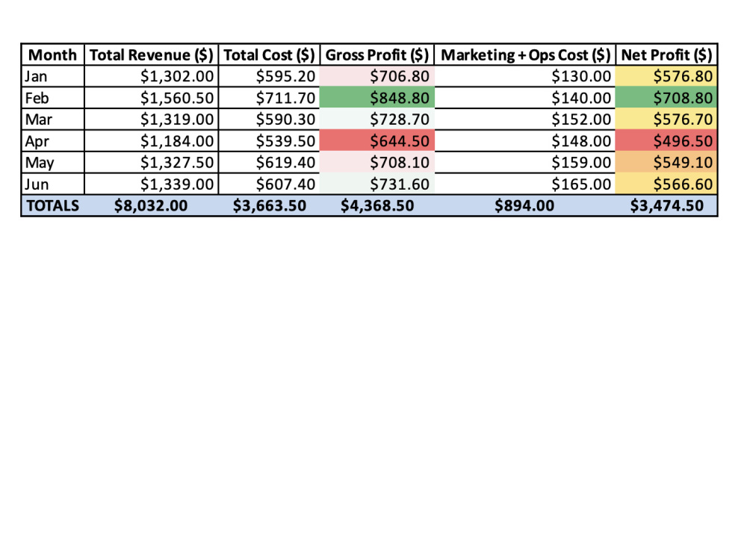Select the Marketing + Ops Cost ($) header

525,55
